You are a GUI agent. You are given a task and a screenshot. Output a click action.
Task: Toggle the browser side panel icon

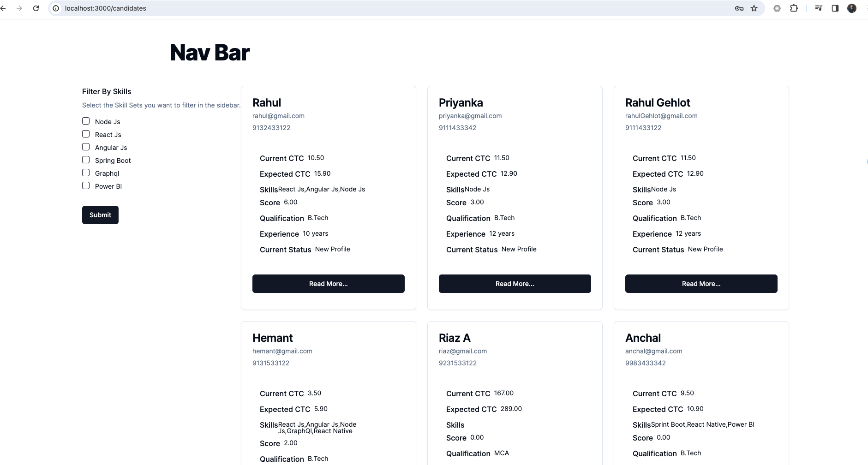point(835,8)
